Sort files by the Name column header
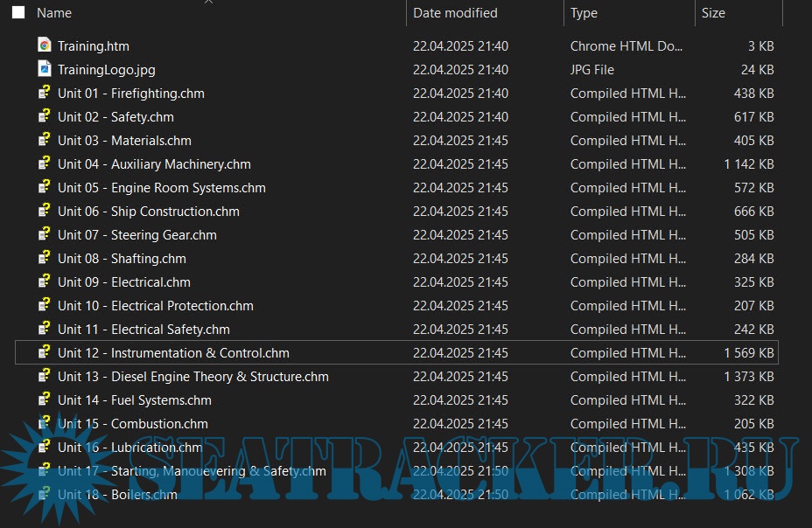Image resolution: width=812 pixels, height=528 pixels. tap(54, 13)
